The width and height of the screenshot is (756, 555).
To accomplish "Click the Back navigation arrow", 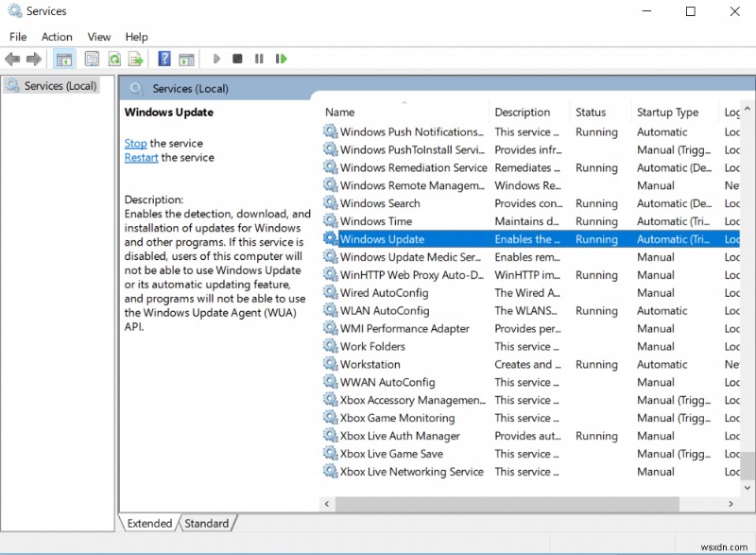I will pos(12,59).
